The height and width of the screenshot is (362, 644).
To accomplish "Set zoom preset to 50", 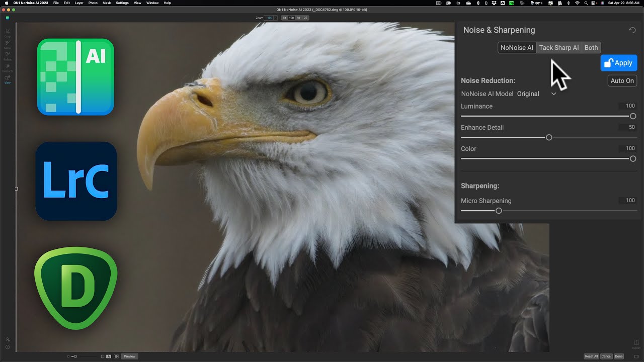I will [298, 18].
